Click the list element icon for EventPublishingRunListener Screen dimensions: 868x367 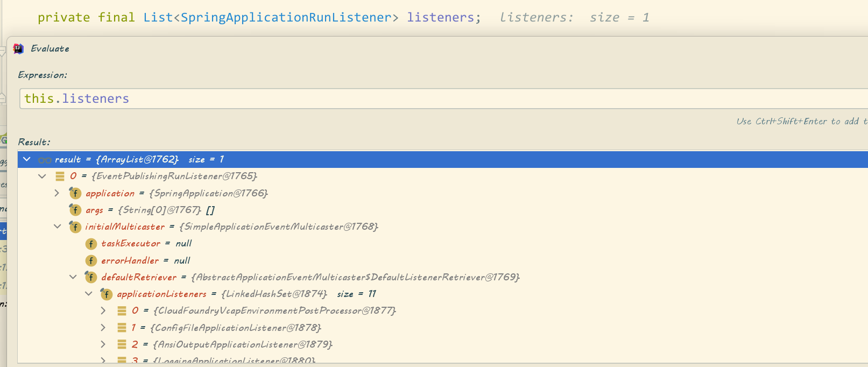tap(60, 176)
